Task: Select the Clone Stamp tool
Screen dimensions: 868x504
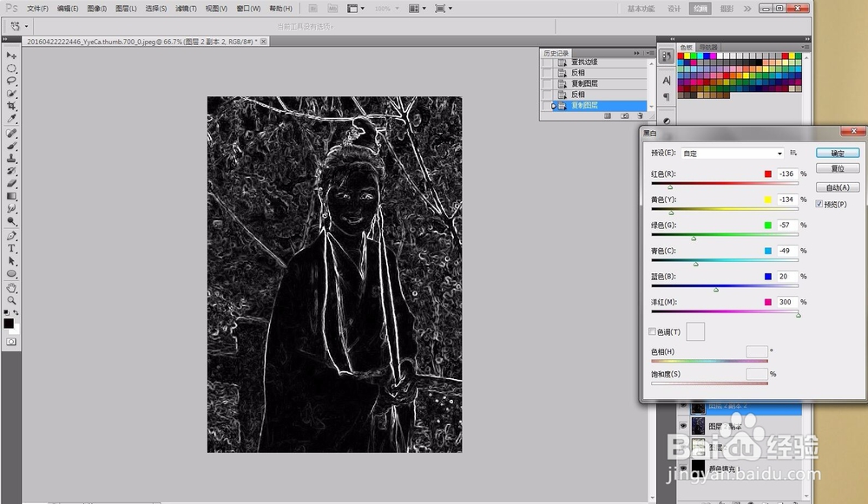Action: pos(11,158)
